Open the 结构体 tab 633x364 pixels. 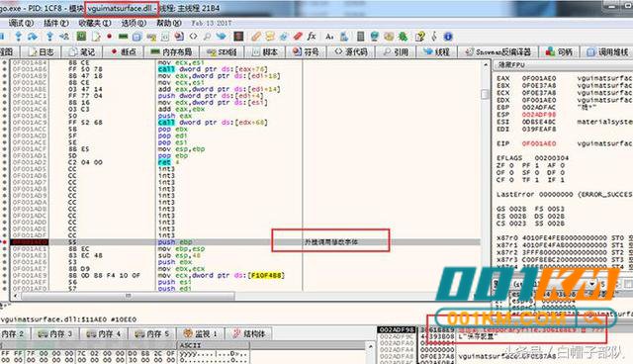[249, 333]
